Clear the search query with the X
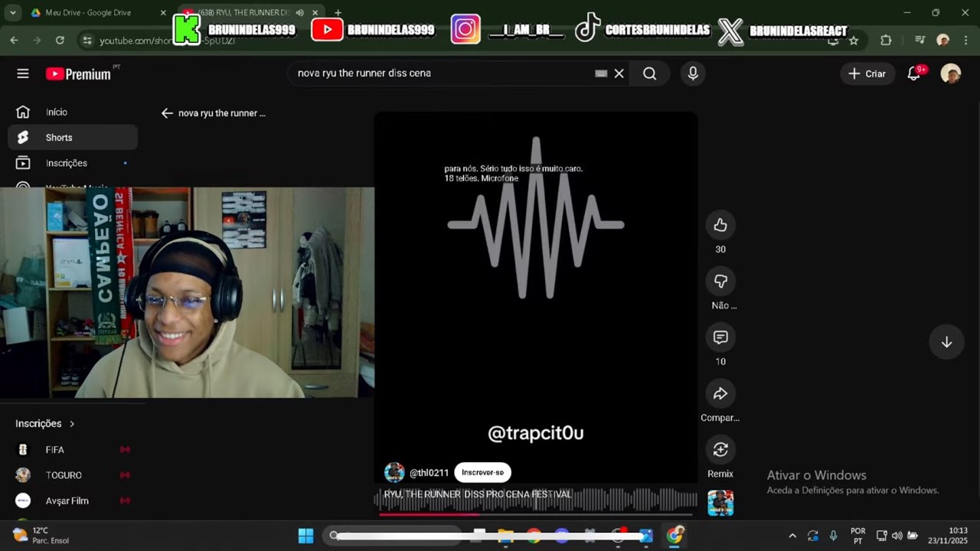Screen dimensions: 980x551 coord(619,73)
